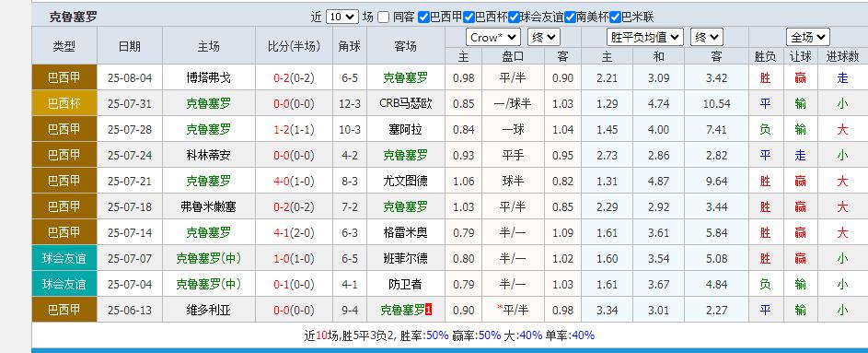Image resolution: width=868 pixels, height=353 pixels.
Task: Click the handicap 平手 cell
Action: [x=513, y=155]
